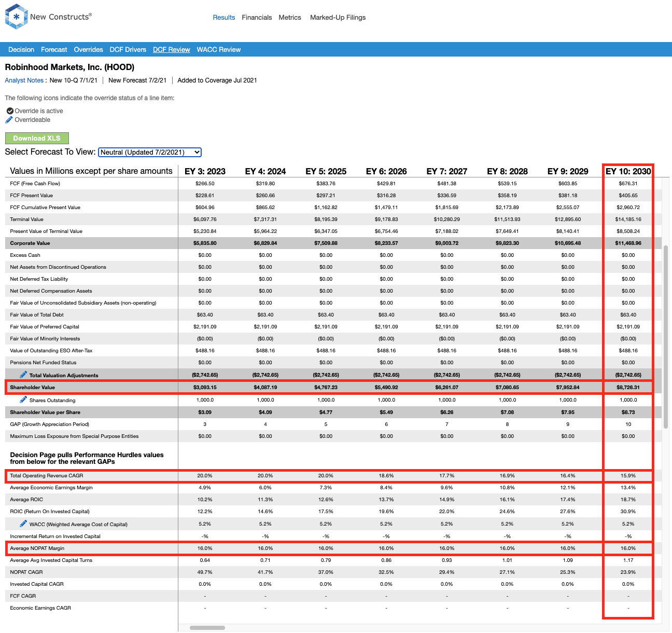Click the 13.4% Average Economic Earnings Margin cell

[x=628, y=488]
